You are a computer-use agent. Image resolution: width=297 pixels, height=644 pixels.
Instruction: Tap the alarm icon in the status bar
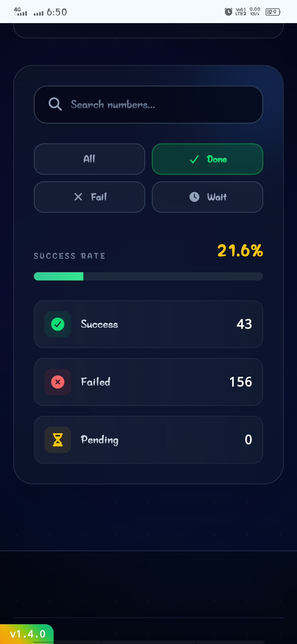tap(228, 12)
